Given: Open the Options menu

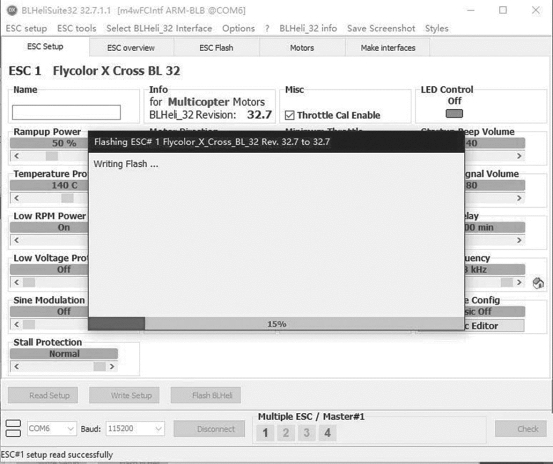Looking at the screenshot, I should click(x=238, y=29).
